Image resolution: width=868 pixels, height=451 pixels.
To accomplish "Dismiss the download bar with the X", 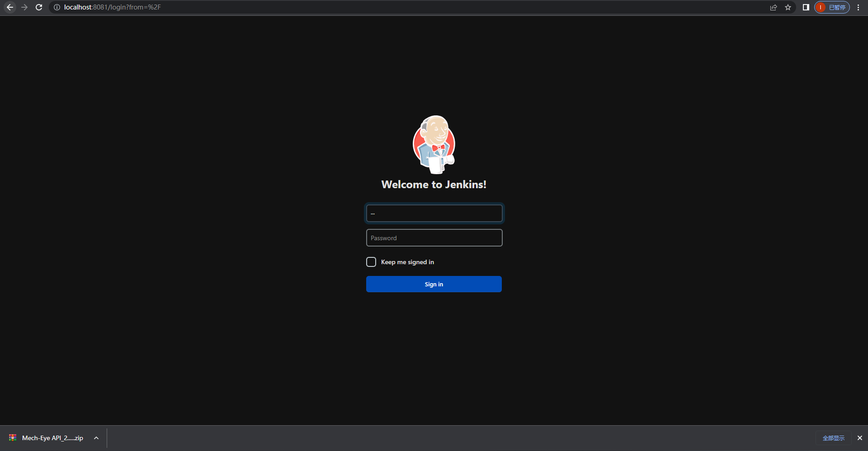I will 859,437.
